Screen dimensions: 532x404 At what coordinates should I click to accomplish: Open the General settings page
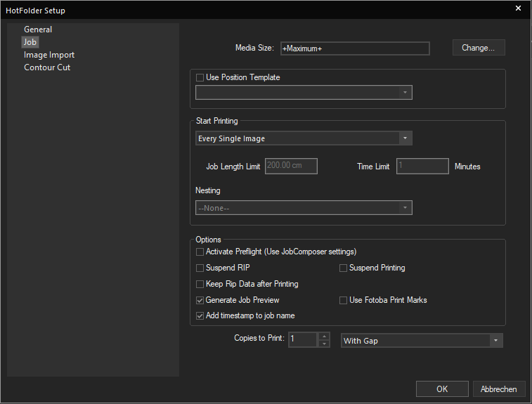[38, 30]
